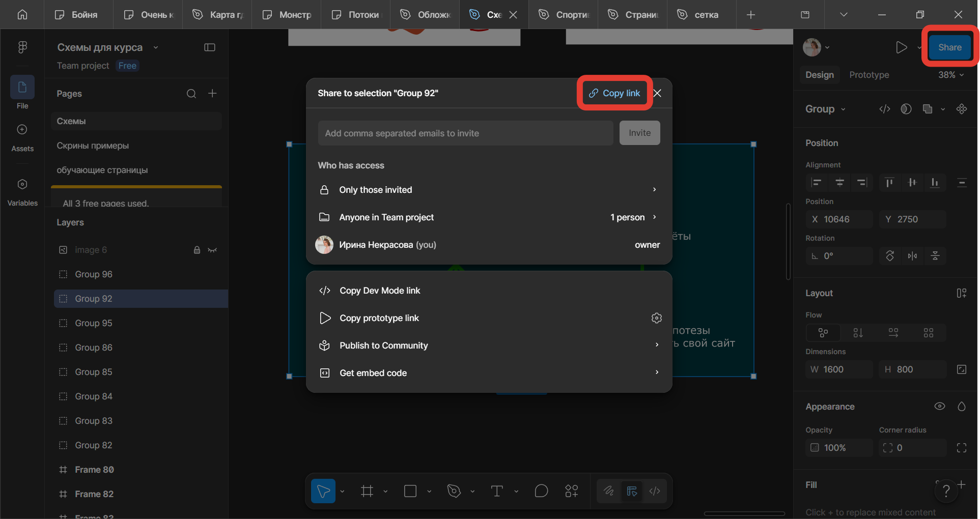The image size is (980, 519).
Task: Select the Frame tool in bottom toolbar
Action: coord(367,491)
